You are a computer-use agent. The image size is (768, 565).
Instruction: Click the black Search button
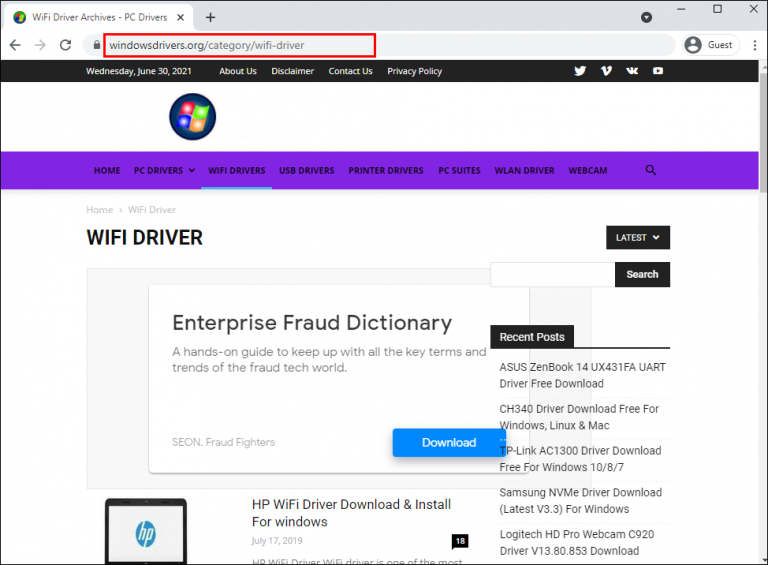point(642,274)
